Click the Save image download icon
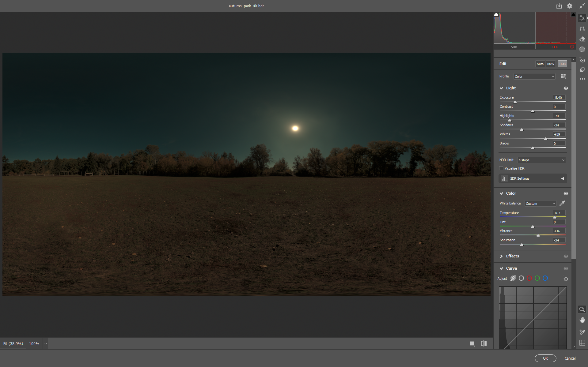Viewport: 588px width, 367px height. [559, 6]
